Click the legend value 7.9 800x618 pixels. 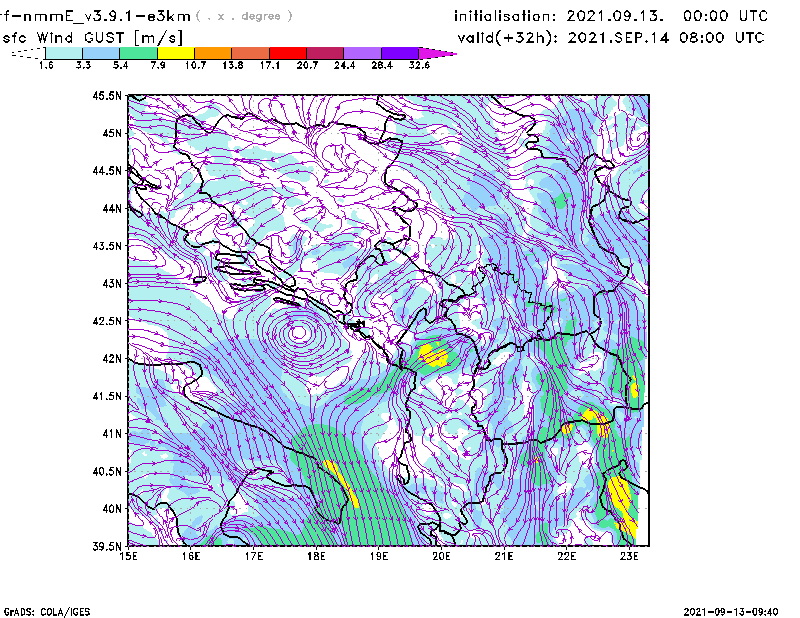[158, 65]
